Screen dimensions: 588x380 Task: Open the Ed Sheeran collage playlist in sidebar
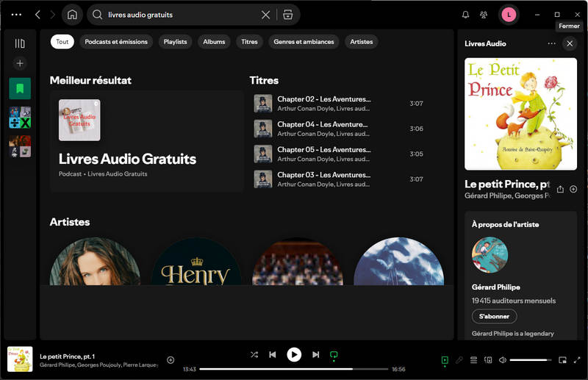pyautogui.click(x=20, y=118)
